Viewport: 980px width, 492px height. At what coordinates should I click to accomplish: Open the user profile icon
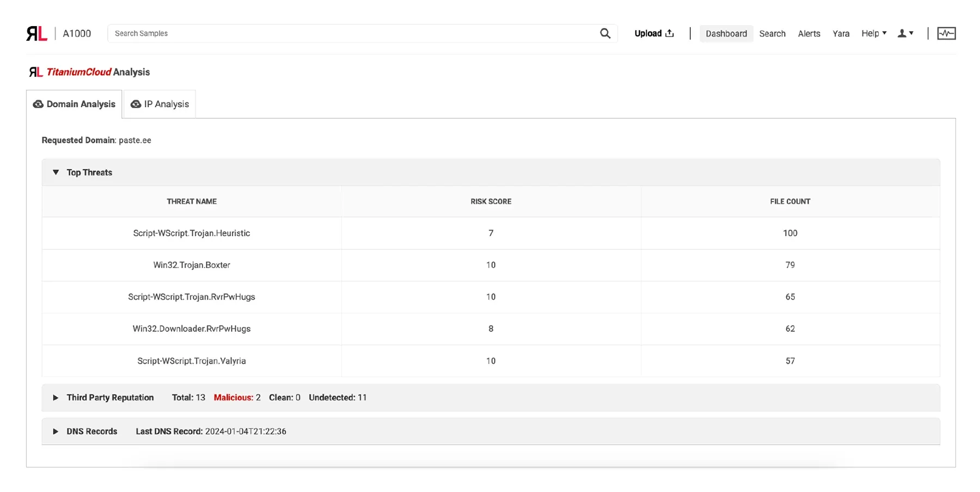(x=902, y=33)
